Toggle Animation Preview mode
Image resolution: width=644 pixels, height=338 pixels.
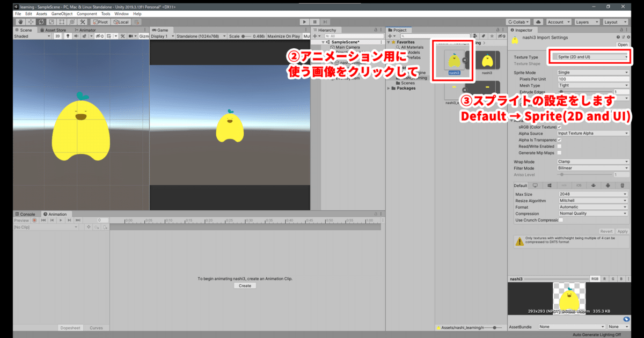pyautogui.click(x=21, y=221)
